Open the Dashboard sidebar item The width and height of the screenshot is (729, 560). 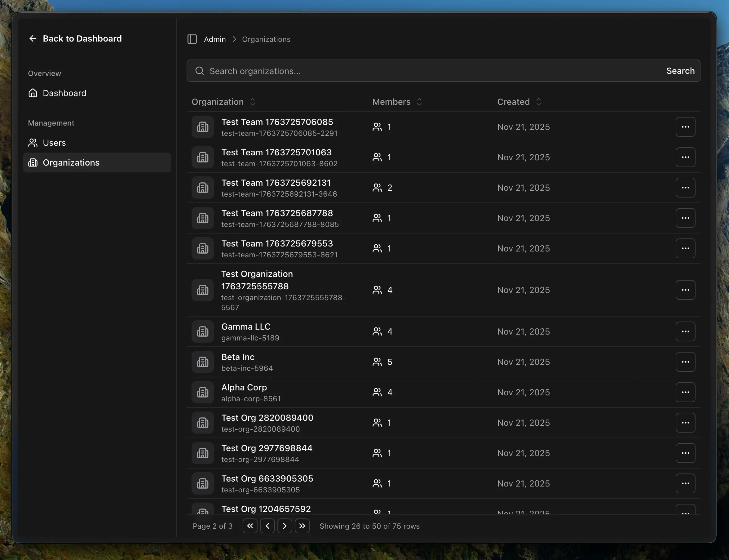64,93
